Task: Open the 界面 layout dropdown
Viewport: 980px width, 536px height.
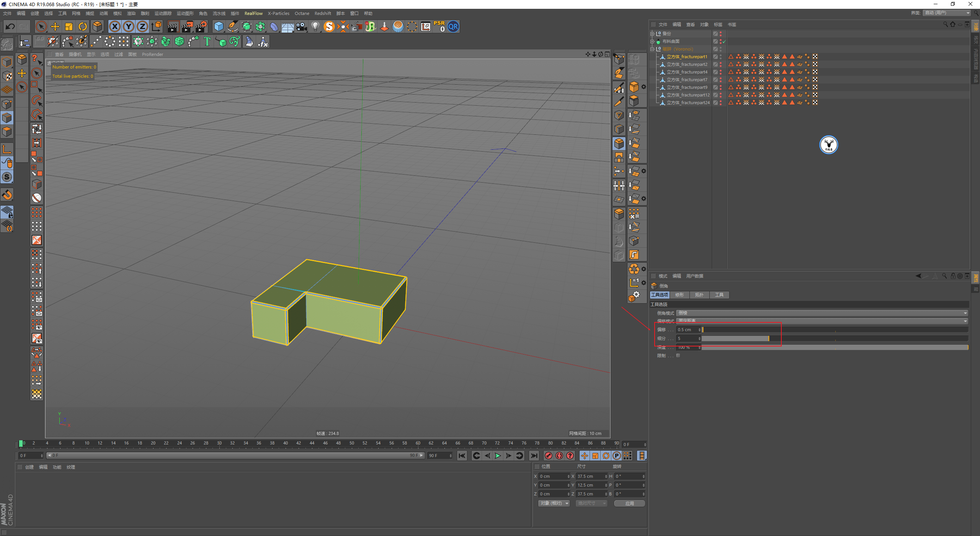Action: [x=947, y=13]
